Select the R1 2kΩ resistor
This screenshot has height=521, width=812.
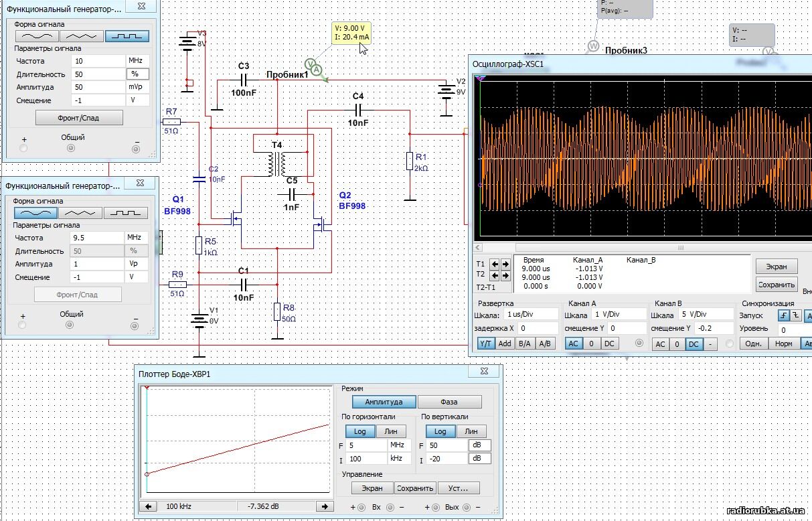coord(410,161)
